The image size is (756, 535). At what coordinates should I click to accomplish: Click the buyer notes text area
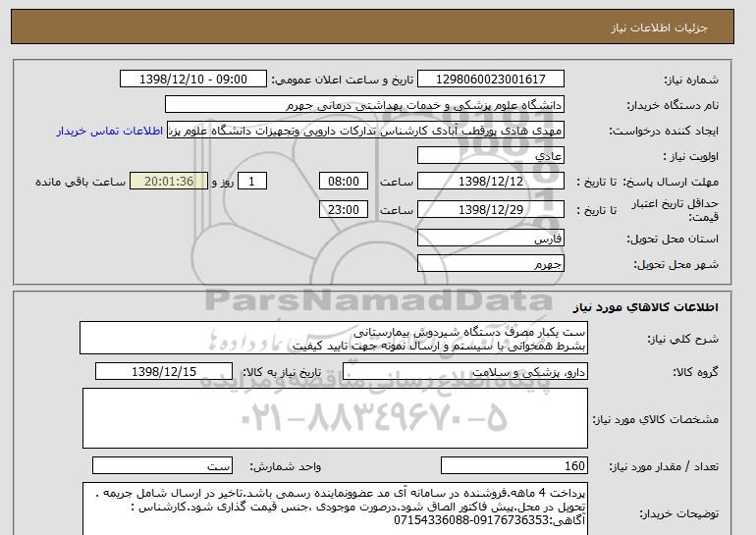click(335, 508)
